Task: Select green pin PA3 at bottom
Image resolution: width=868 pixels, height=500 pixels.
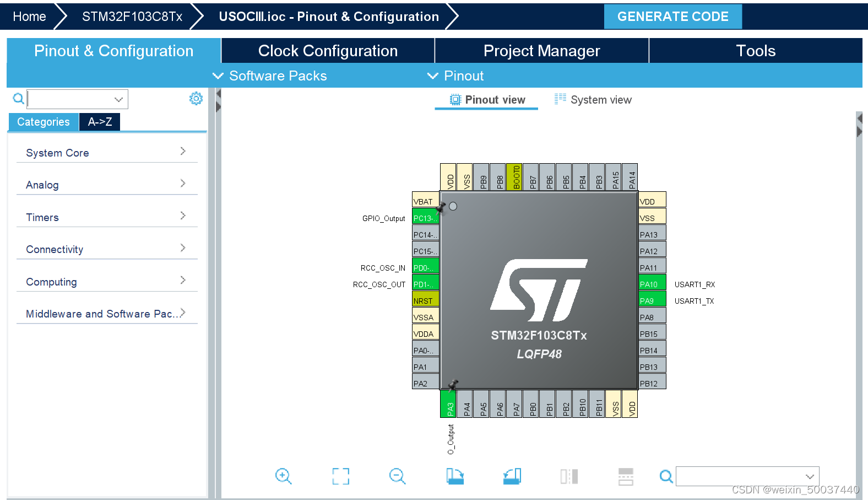Action: [x=448, y=404]
